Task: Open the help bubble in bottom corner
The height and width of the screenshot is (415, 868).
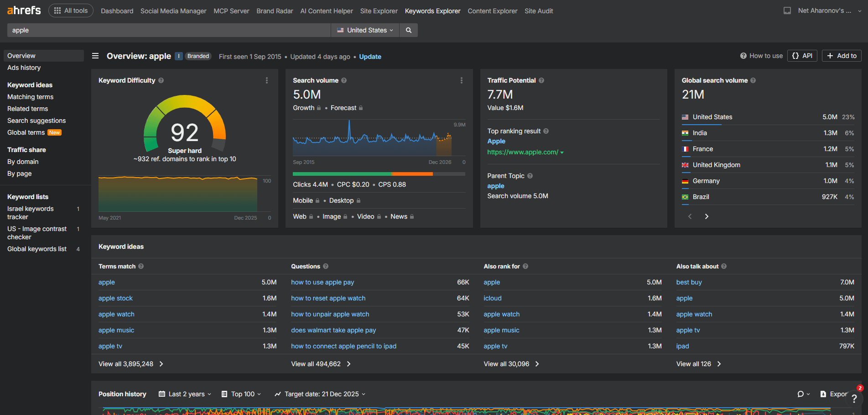Action: (x=854, y=398)
